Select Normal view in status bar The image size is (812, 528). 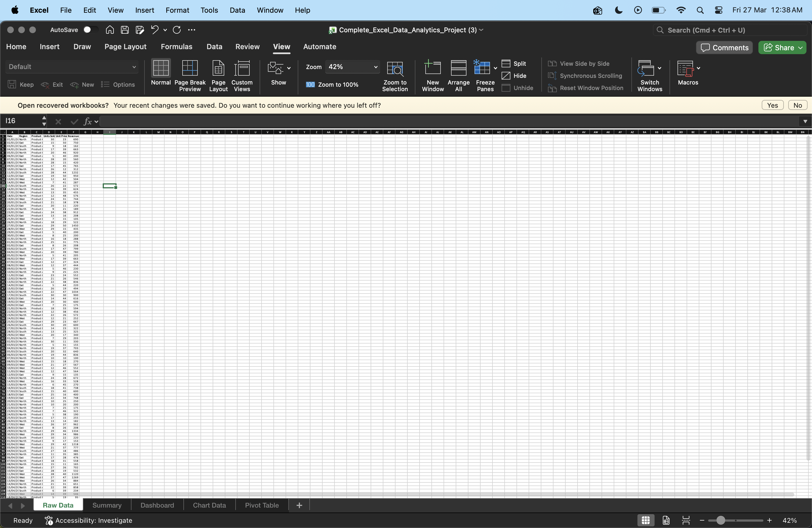(x=645, y=520)
